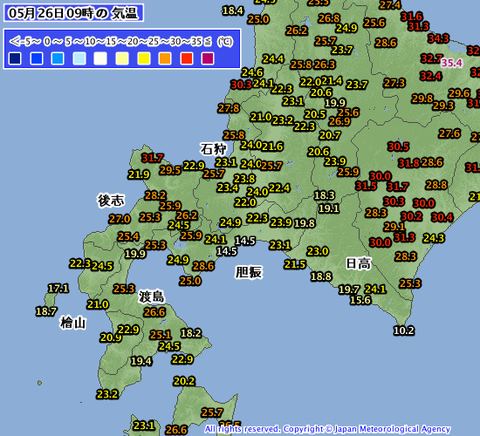This screenshot has width=480, height=436.
Task: Click the 30.4 temperature value
Action: point(442,217)
